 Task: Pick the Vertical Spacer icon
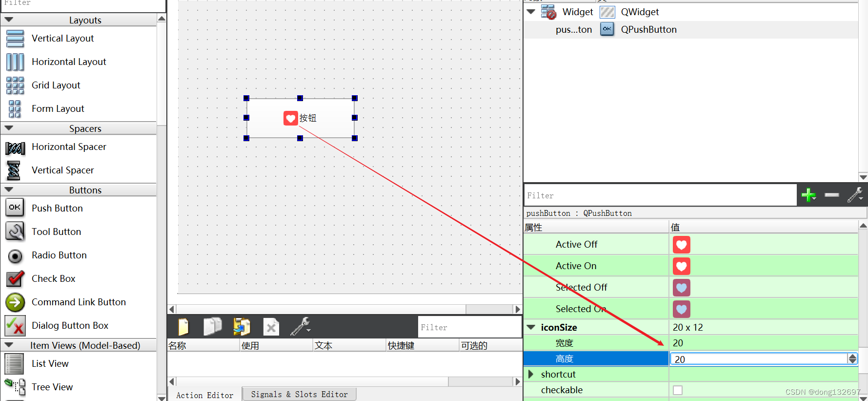(14, 170)
